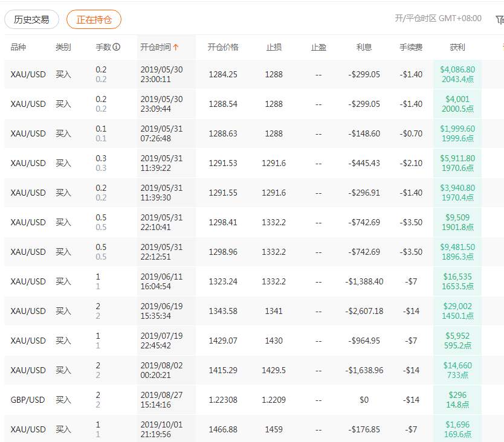Click open price 1415.29
The width and height of the screenshot is (504, 442).
point(223,370)
